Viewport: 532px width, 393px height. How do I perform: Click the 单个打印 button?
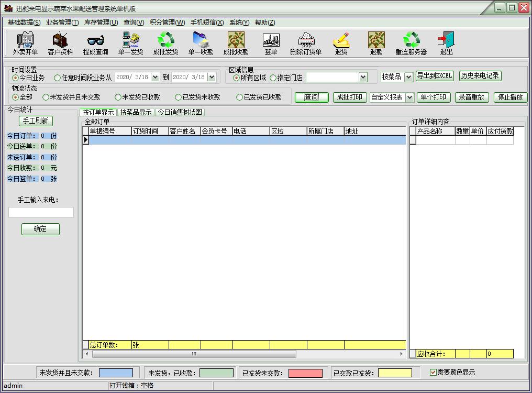point(434,97)
